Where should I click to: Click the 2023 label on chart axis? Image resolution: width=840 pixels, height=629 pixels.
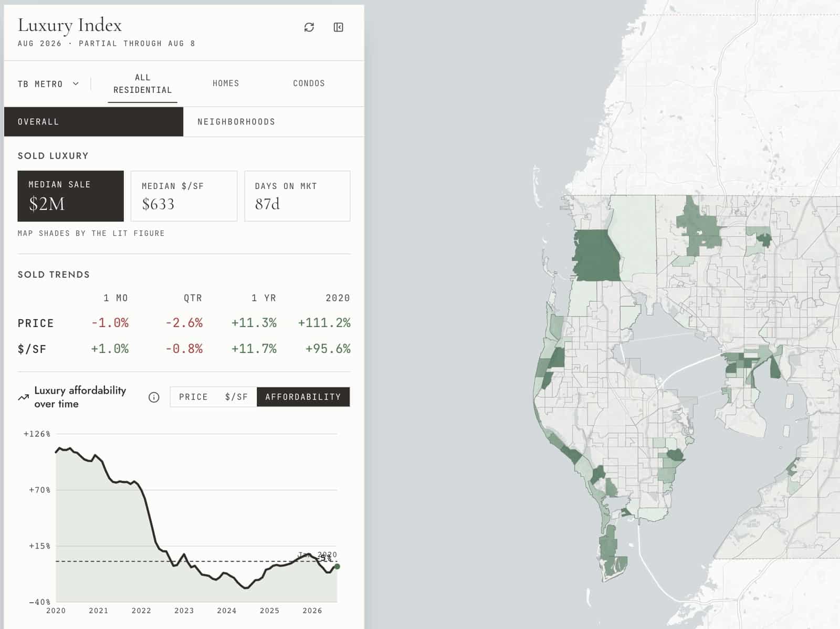pyautogui.click(x=184, y=611)
